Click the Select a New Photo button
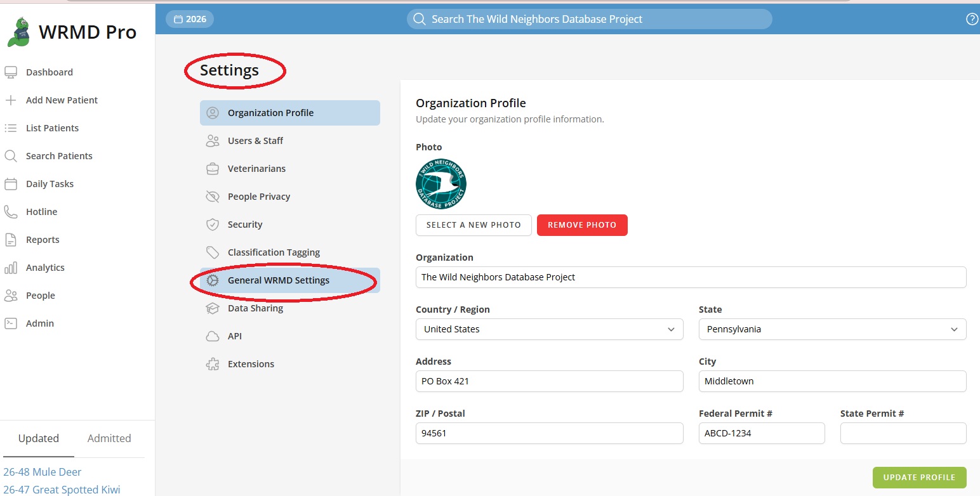Viewport: 980px width, 496px height. tap(473, 225)
